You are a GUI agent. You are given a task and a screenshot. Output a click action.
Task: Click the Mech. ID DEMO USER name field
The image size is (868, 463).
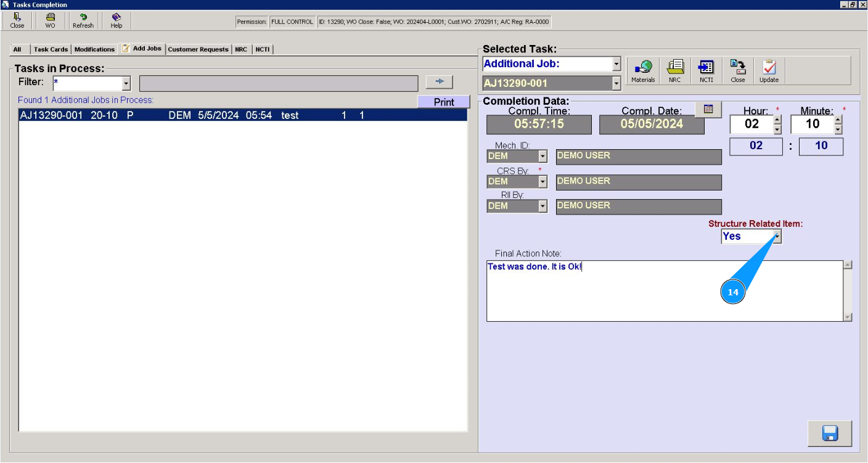(639, 157)
